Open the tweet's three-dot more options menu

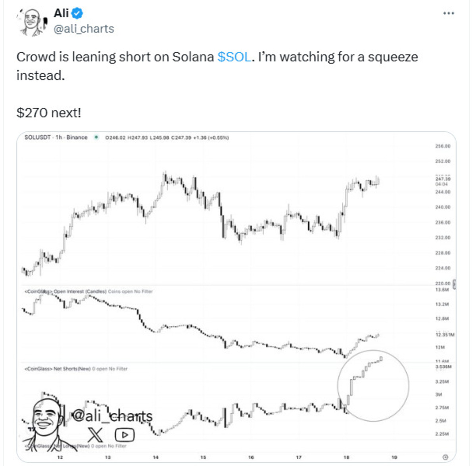(449, 13)
